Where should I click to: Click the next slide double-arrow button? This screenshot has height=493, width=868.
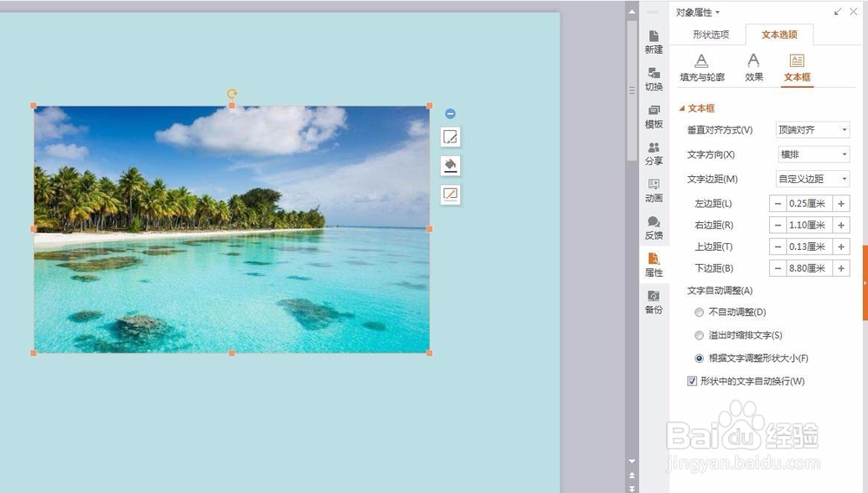pyautogui.click(x=632, y=488)
